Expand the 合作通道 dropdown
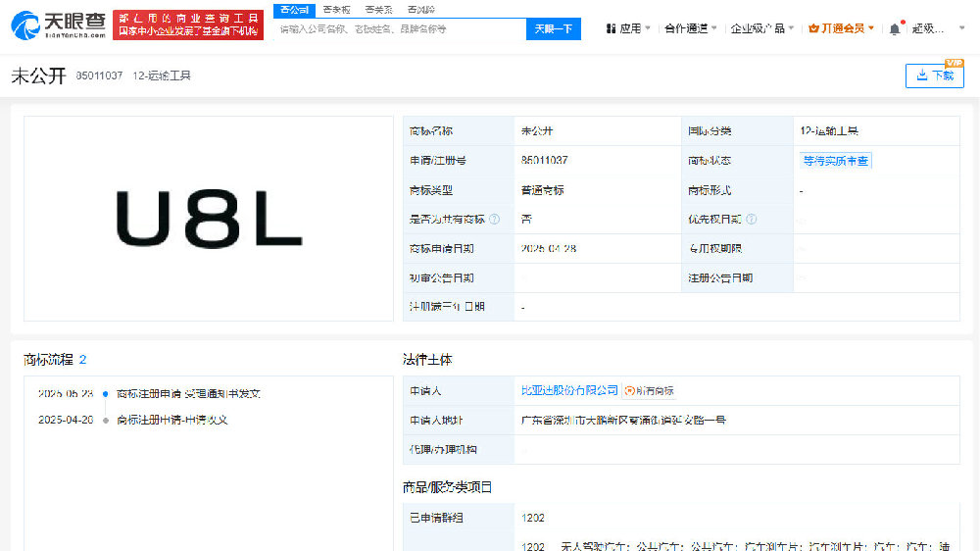Image resolution: width=980 pixels, height=551 pixels. click(690, 28)
